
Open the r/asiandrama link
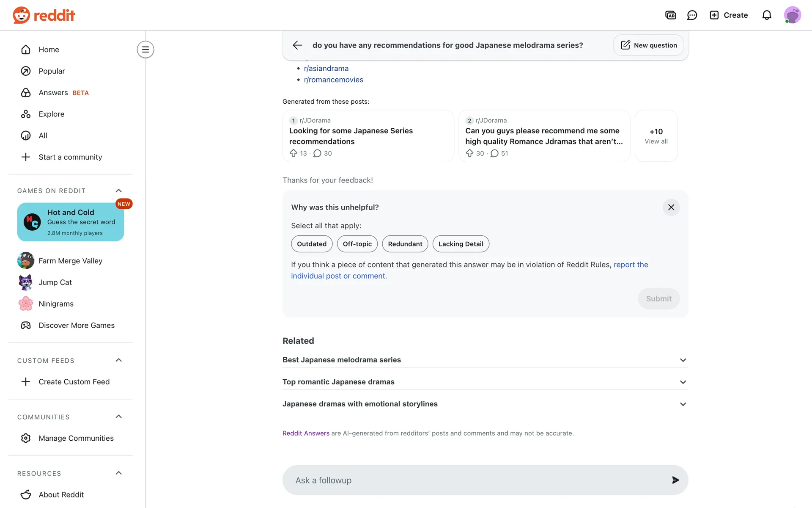(326, 69)
